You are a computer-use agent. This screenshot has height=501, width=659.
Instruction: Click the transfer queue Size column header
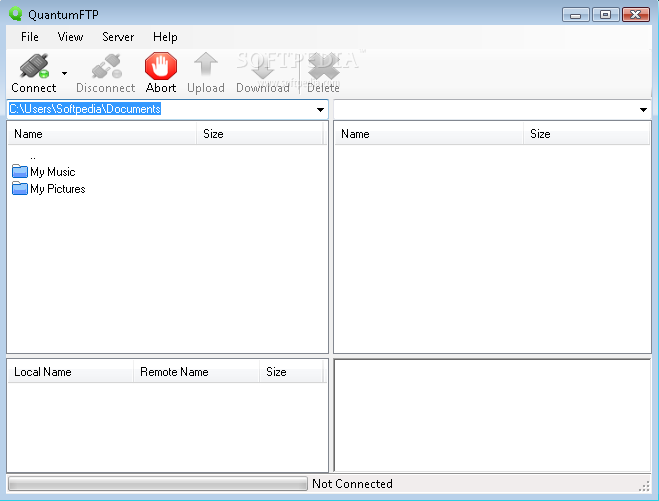coord(291,372)
